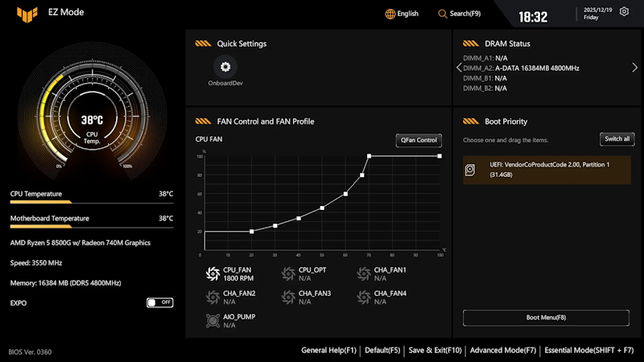The height and width of the screenshot is (362, 644).
Task: Click the Quick Settings heading
Action: click(242, 43)
